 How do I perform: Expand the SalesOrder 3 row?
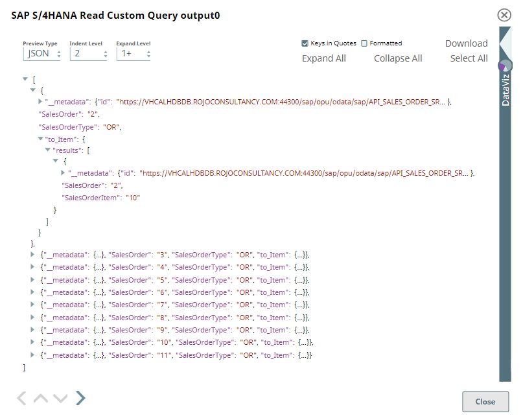pyautogui.click(x=32, y=255)
